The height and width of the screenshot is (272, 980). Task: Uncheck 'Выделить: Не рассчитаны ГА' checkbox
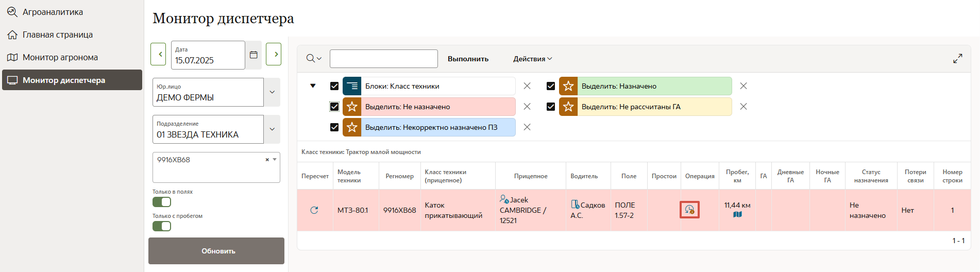(551, 107)
